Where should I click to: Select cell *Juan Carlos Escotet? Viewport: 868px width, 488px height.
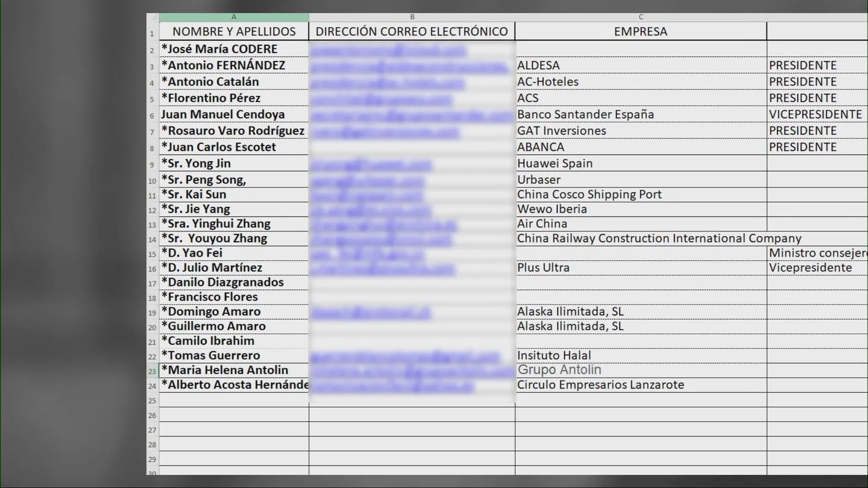coord(234,146)
